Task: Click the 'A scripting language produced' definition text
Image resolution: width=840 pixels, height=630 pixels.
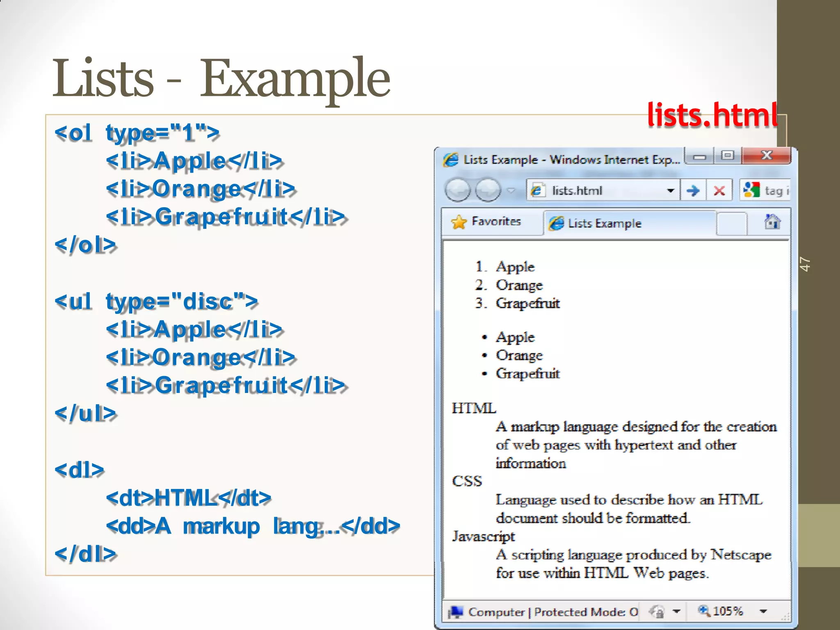Action: (x=634, y=564)
